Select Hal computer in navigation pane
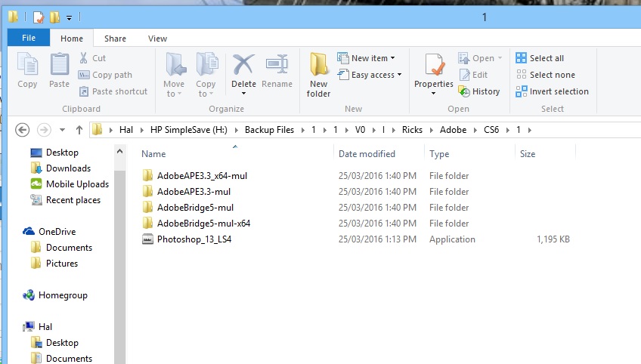This screenshot has height=364, width=641. (45, 327)
